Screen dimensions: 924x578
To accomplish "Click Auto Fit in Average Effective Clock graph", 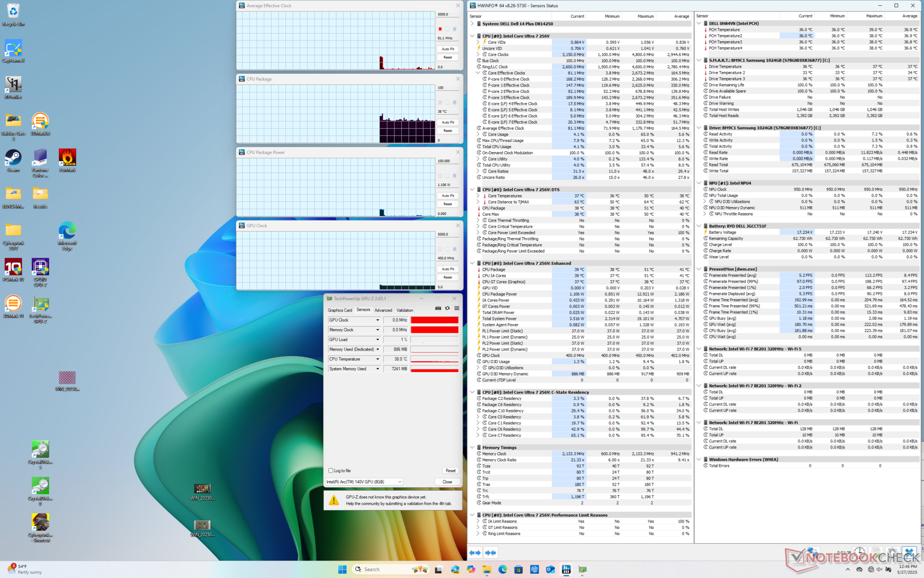I will 448,49.
